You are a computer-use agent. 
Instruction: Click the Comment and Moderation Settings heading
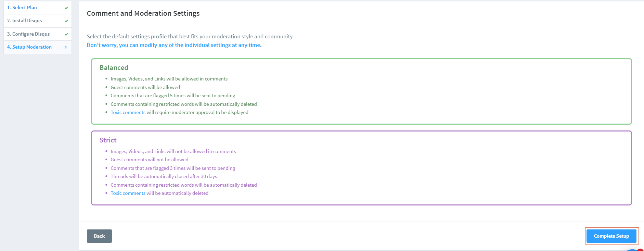pyautogui.click(x=143, y=13)
